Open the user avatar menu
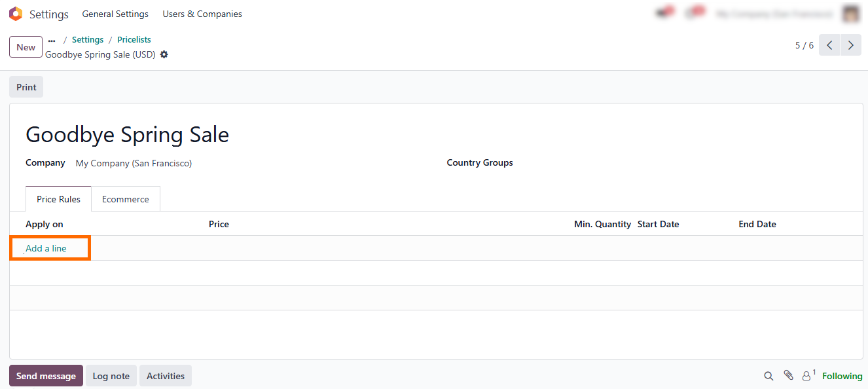 (851, 14)
